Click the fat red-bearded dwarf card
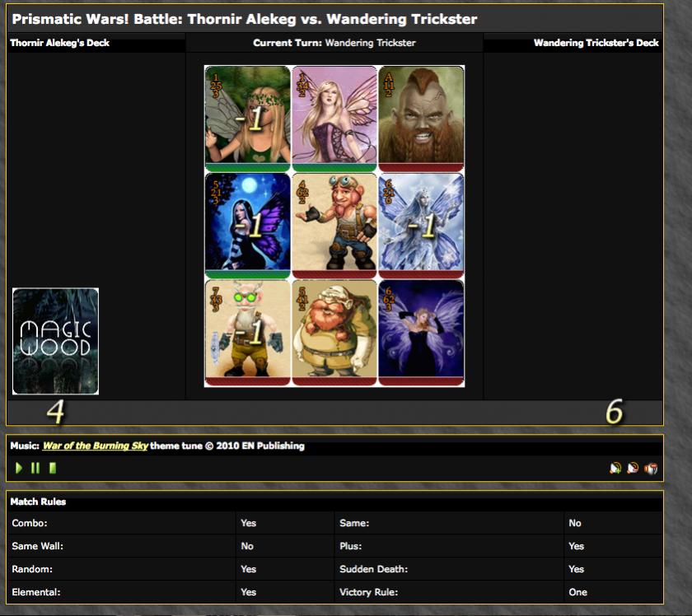 pos(334,333)
